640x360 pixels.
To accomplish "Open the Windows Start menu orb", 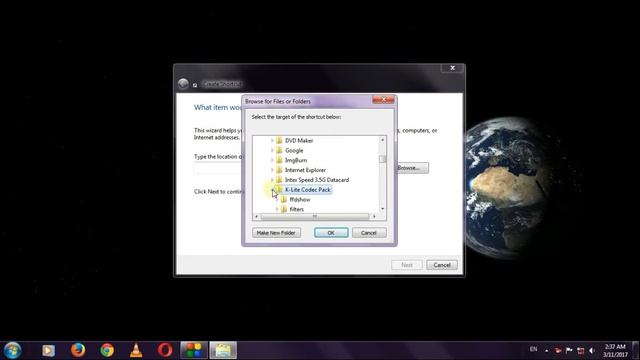I will coord(12,350).
